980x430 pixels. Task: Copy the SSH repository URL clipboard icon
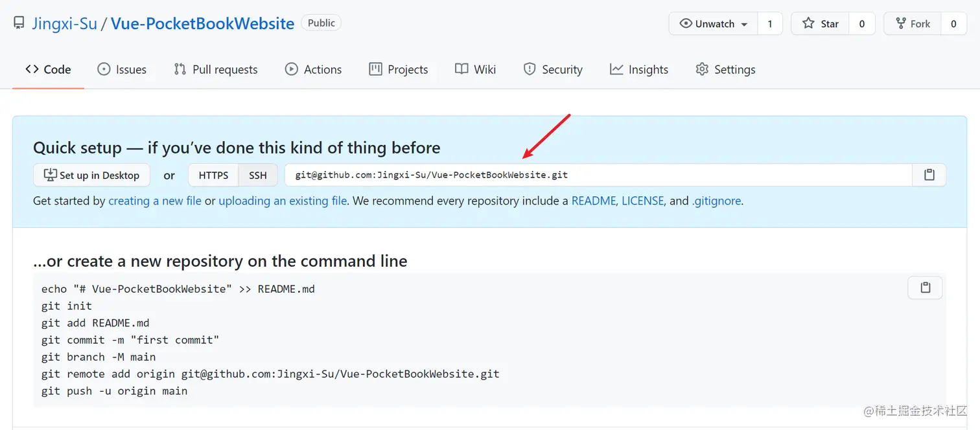[929, 175]
